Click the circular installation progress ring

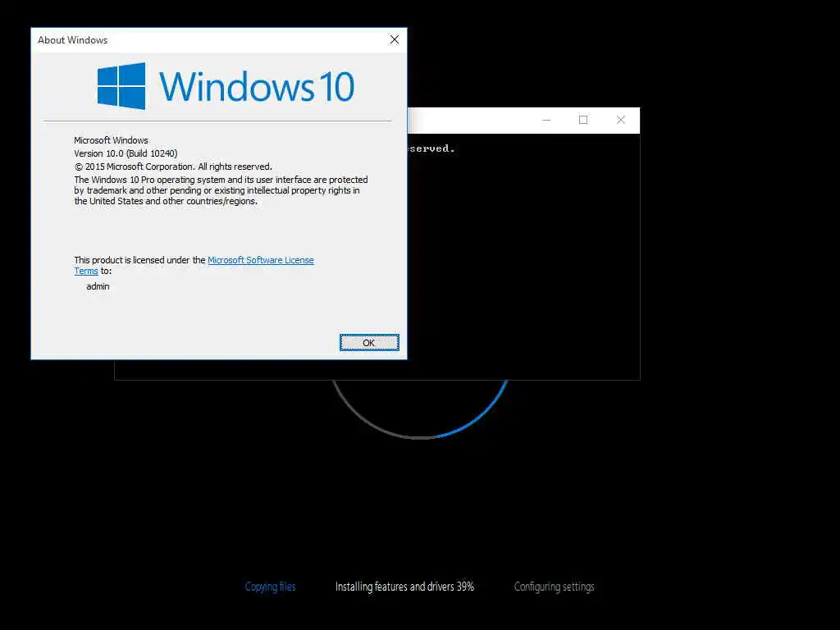tap(419, 409)
